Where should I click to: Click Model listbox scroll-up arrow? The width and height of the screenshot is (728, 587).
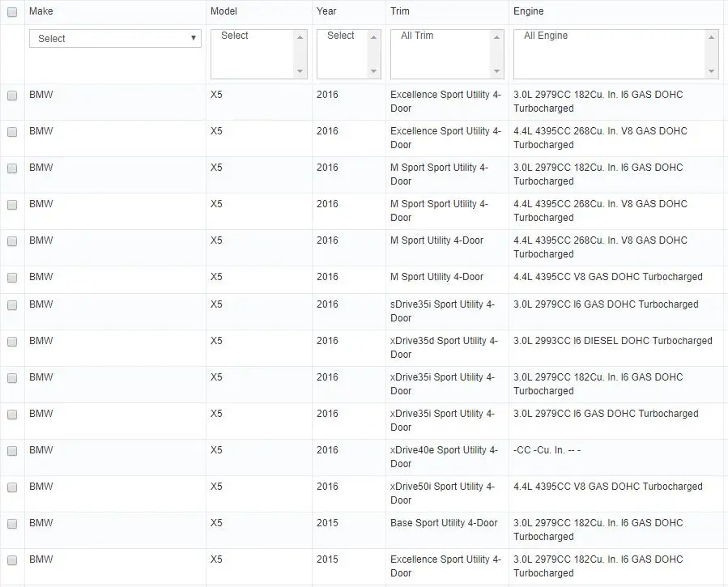[300, 37]
